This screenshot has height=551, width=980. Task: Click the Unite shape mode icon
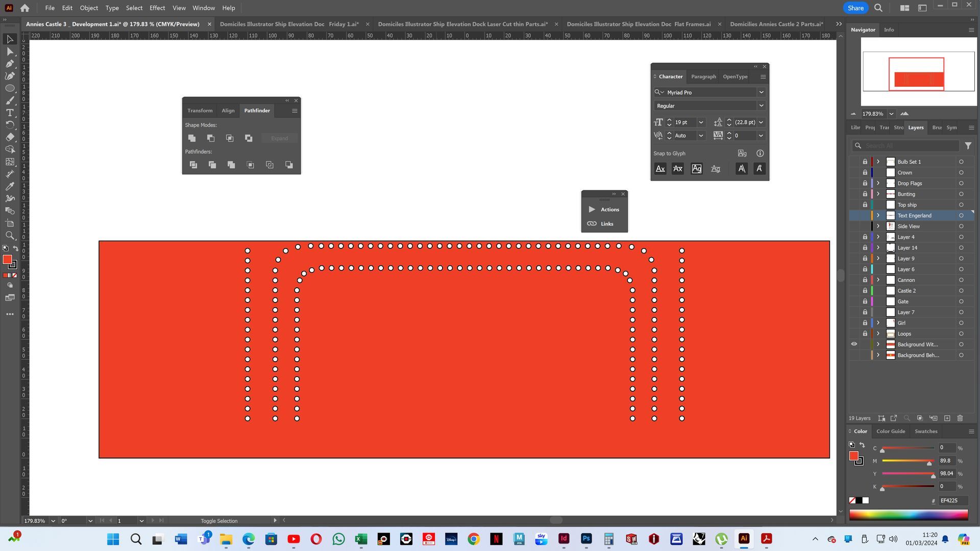pyautogui.click(x=192, y=138)
